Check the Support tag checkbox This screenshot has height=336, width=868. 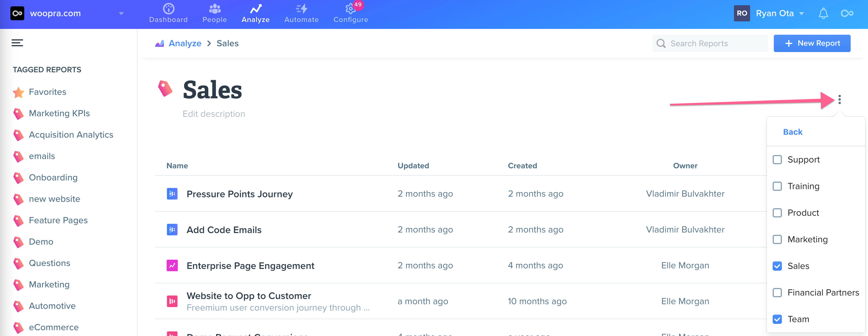click(x=777, y=160)
